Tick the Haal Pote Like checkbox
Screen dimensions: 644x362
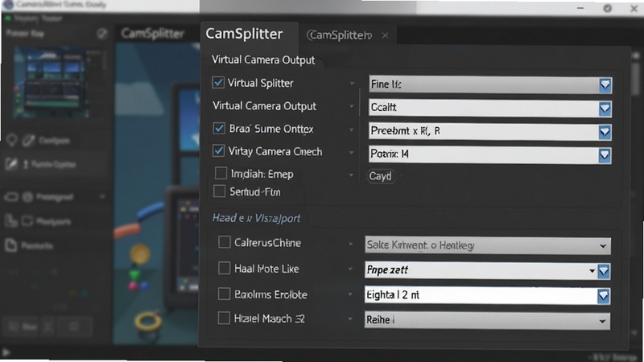tap(225, 269)
